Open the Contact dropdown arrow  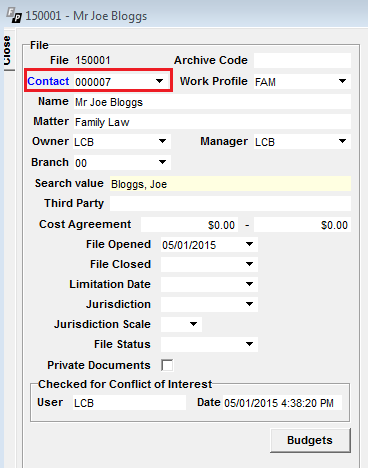click(x=160, y=81)
